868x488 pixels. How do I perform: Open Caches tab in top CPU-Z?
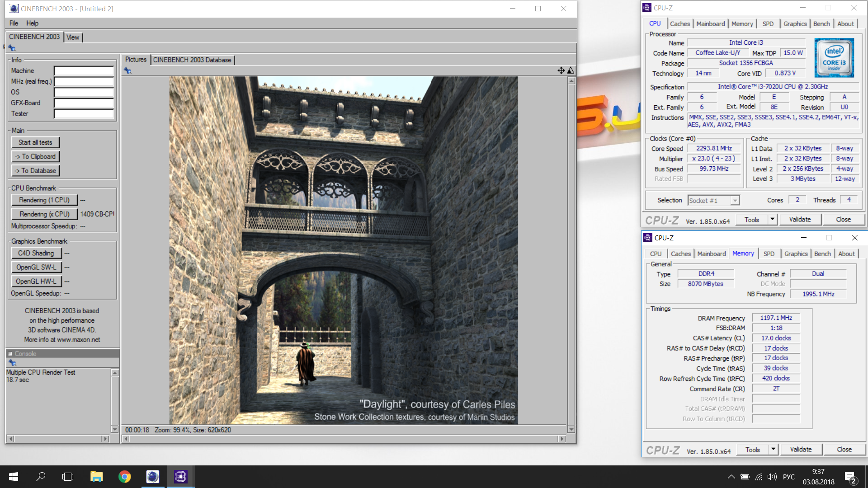tap(680, 24)
